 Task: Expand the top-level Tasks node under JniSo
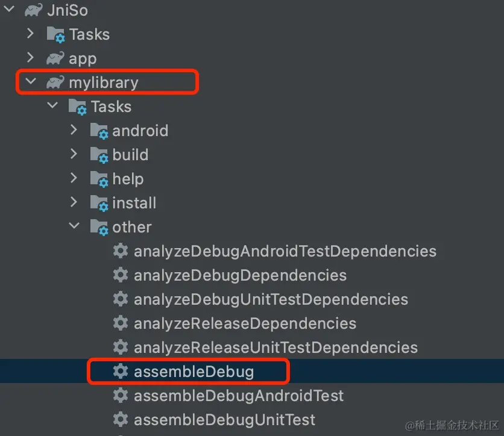point(31,34)
